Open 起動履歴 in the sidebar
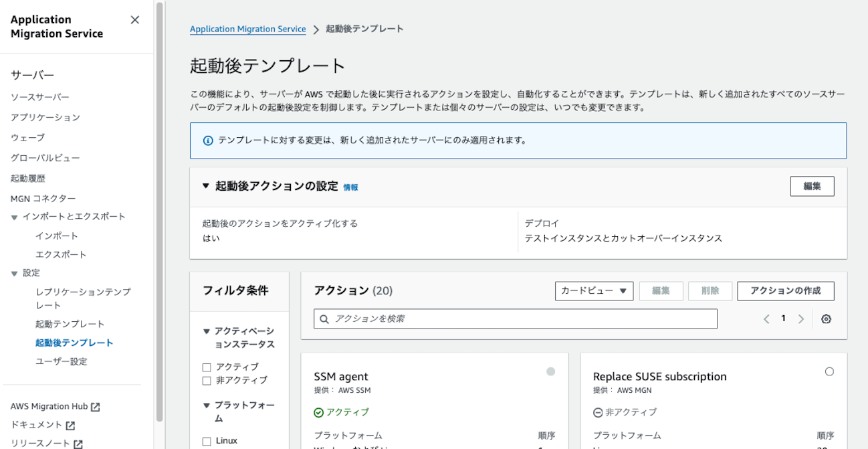Screen dimensions: 868x449 27,179
